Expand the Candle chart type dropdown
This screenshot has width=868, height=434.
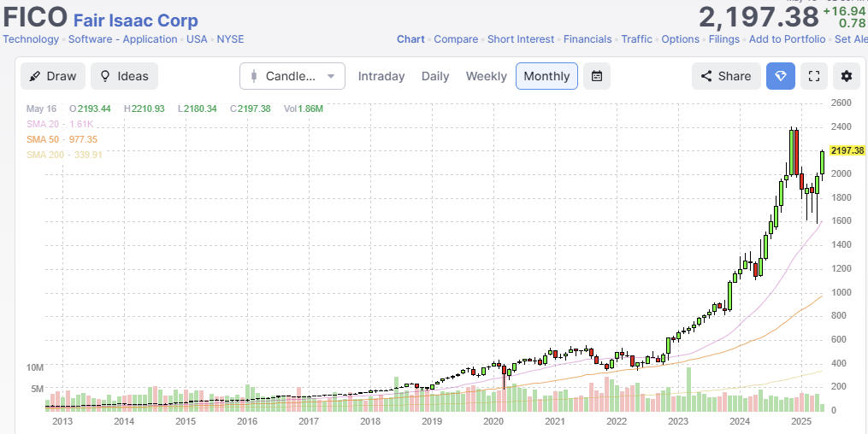tap(292, 76)
